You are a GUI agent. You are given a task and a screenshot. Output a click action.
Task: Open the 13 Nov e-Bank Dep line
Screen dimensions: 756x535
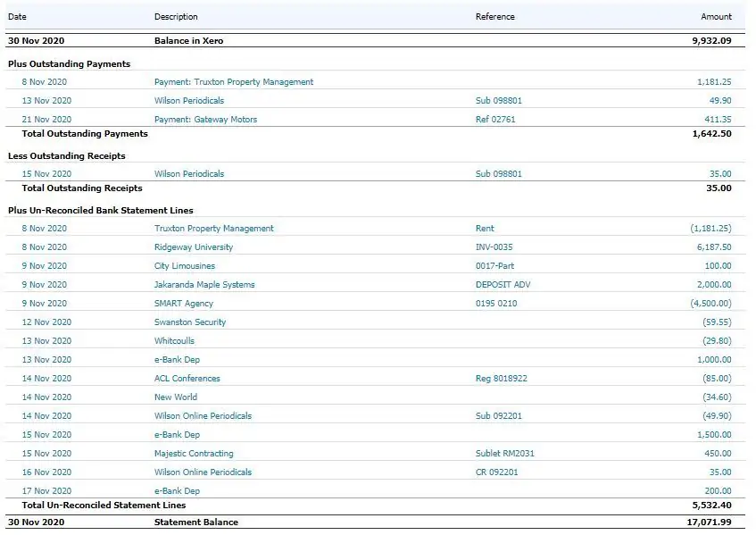coord(177,360)
